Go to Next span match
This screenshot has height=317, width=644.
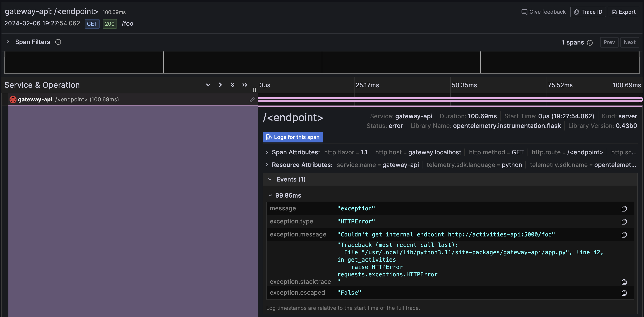tap(629, 42)
